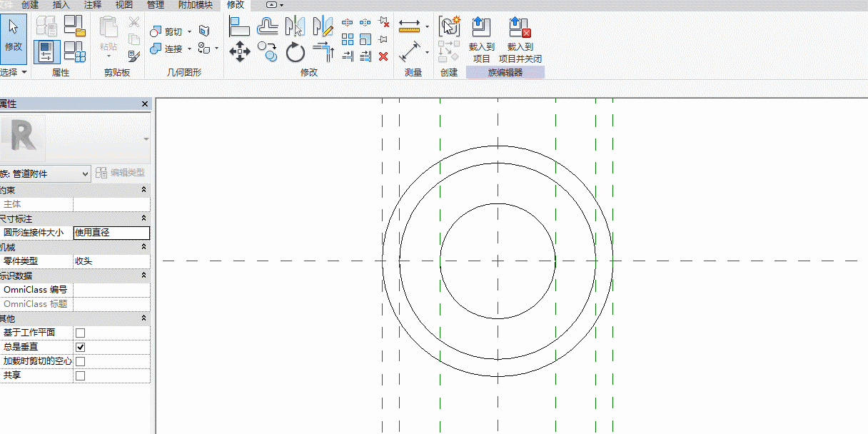Viewport: 868px width, 434px height.
Task: Choose the Rotate tool icon
Action: [x=296, y=52]
